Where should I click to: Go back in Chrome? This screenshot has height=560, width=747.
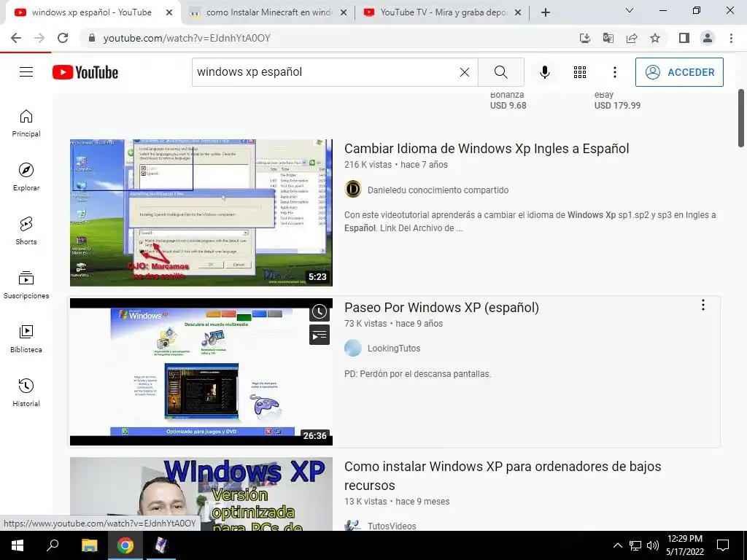click(x=16, y=38)
